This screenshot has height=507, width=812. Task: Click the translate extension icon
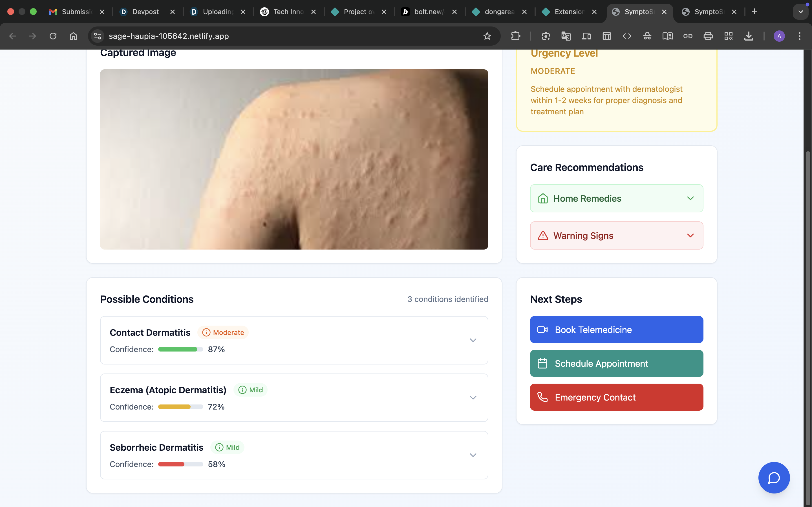tap(566, 36)
